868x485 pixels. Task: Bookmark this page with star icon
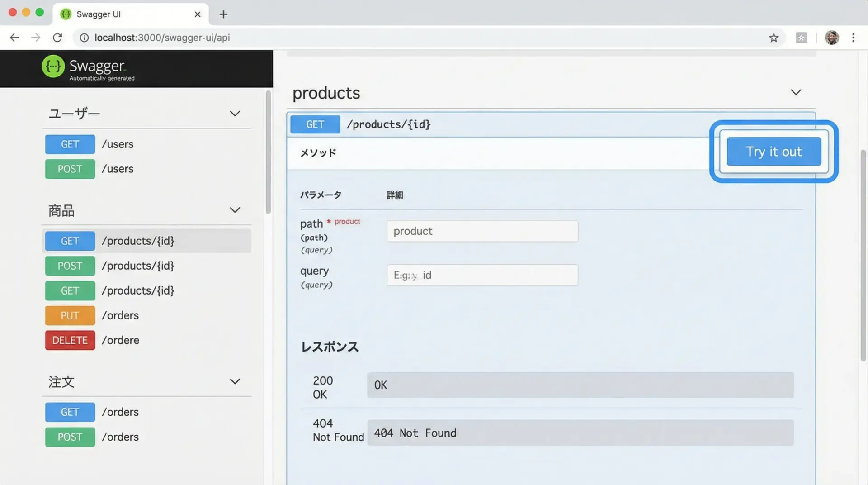click(774, 38)
